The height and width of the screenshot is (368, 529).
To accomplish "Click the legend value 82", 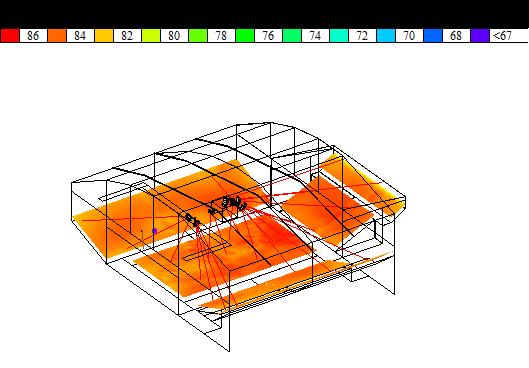I will click(x=127, y=36).
